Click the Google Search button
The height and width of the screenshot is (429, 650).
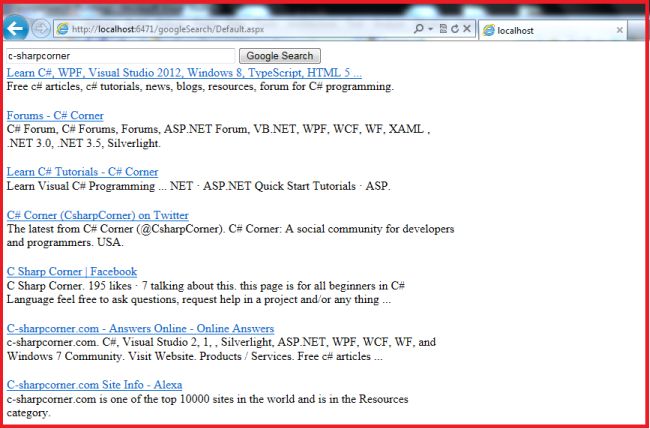280,56
